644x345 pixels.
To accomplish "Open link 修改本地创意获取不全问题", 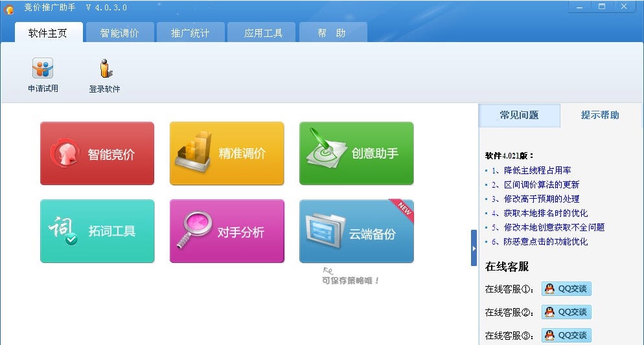I will point(554,227).
